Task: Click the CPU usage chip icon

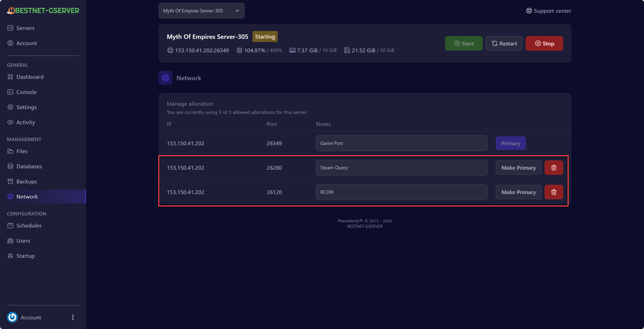Action: tap(239, 50)
